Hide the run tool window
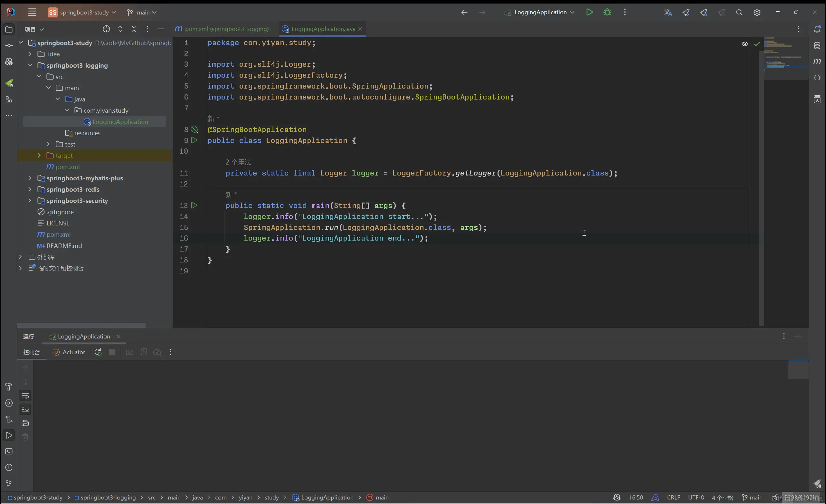This screenshot has height=504, width=826. coord(798,336)
